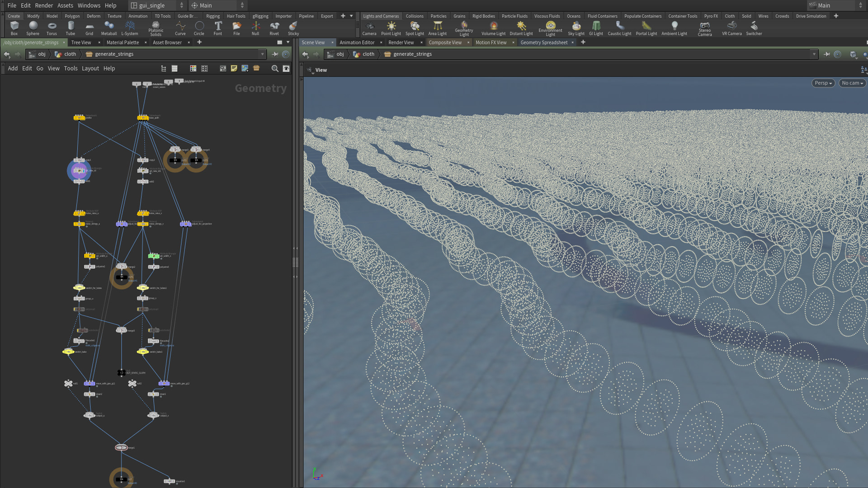Select the Curve shelf tool
Image resolution: width=868 pixels, height=488 pixels.
(x=180, y=28)
